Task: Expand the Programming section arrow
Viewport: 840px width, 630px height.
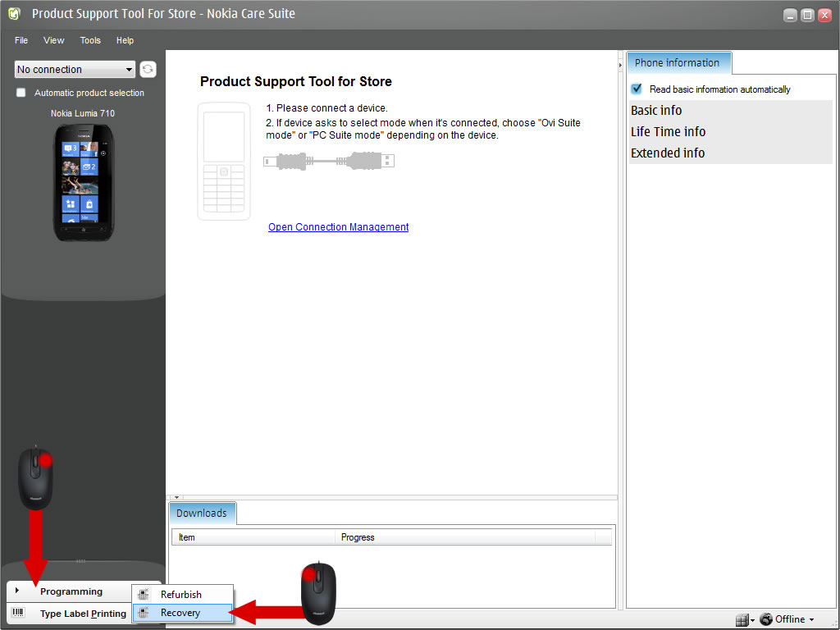Action: click(x=18, y=591)
